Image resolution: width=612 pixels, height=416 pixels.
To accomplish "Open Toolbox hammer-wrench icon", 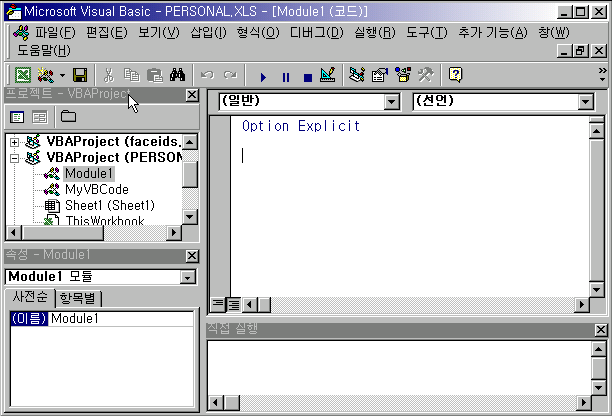I will pyautogui.click(x=425, y=75).
